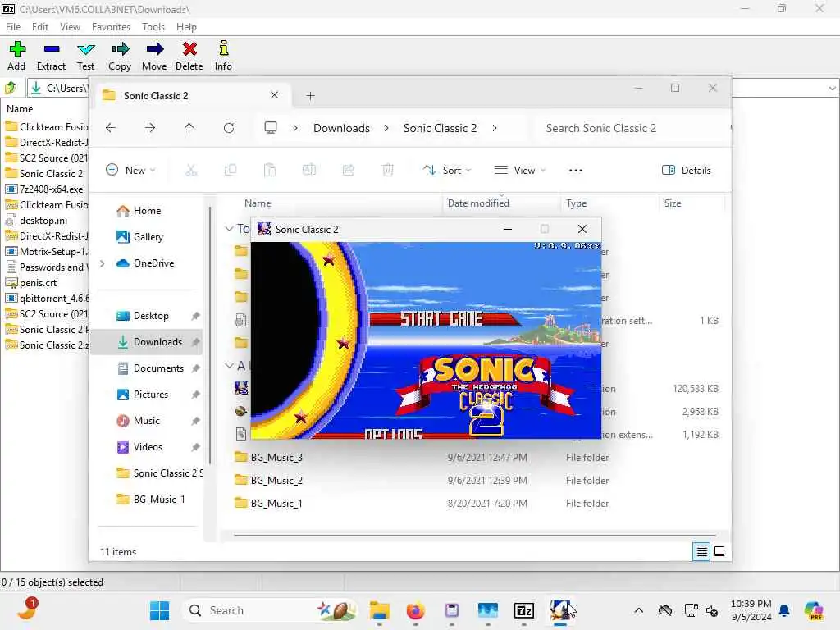The width and height of the screenshot is (840, 630).
Task: Open the Sort dropdown in Explorer
Action: [447, 171]
